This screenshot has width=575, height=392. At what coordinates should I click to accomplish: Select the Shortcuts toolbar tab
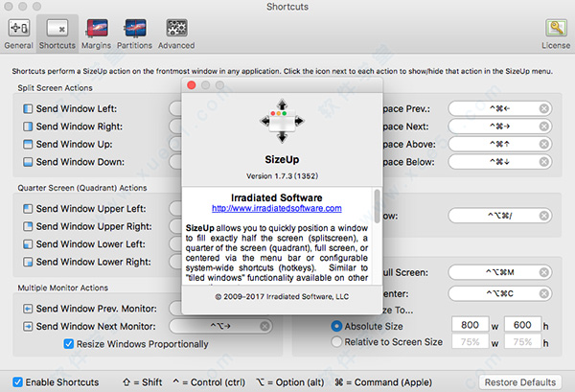coord(57,35)
